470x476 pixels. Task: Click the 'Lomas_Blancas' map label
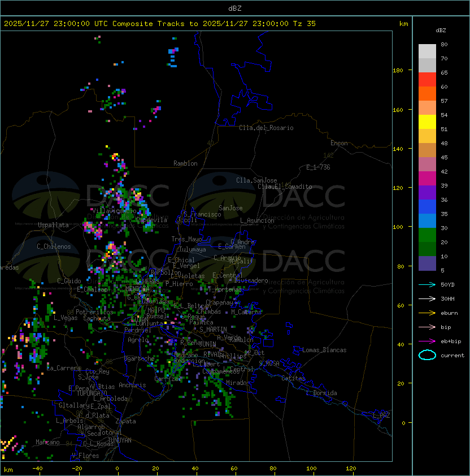[324, 350]
